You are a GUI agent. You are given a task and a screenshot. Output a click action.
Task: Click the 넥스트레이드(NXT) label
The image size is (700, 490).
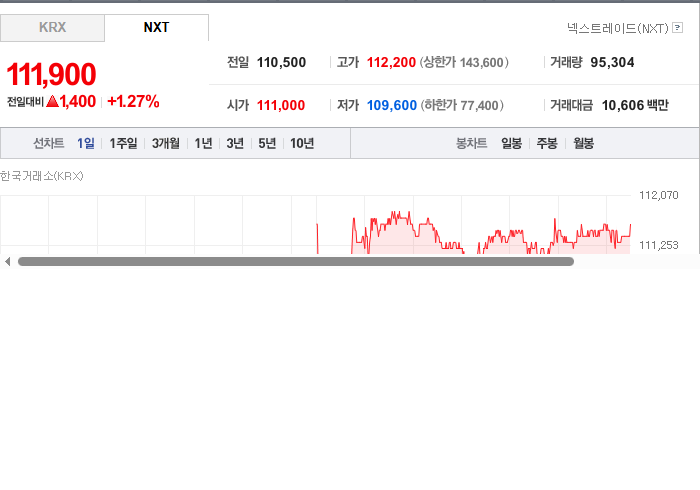pos(618,28)
